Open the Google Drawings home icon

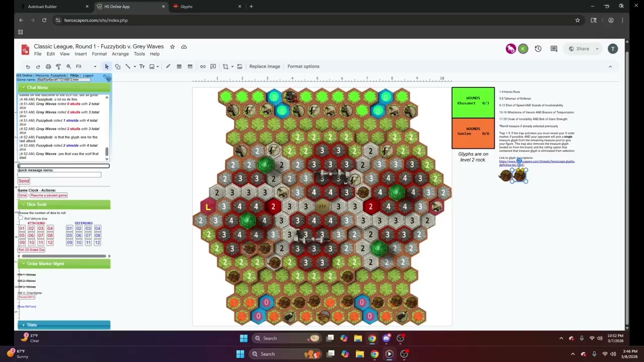click(25, 49)
